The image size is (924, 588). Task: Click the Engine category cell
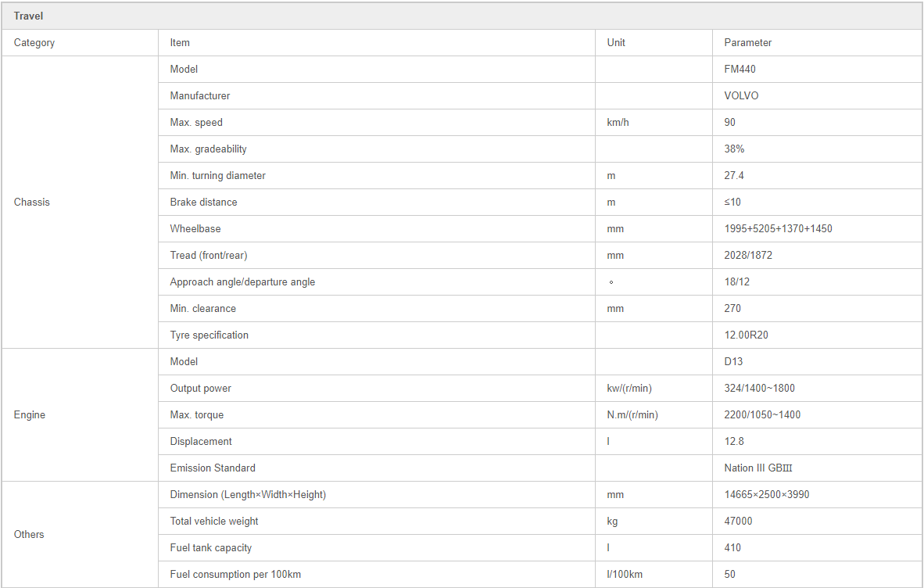click(81, 414)
